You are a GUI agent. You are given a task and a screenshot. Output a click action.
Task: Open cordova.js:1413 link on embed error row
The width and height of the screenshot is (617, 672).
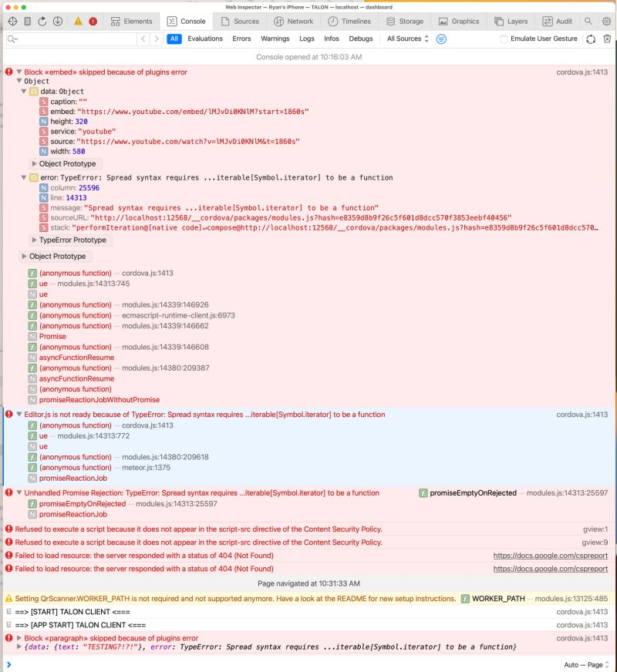pyautogui.click(x=582, y=72)
